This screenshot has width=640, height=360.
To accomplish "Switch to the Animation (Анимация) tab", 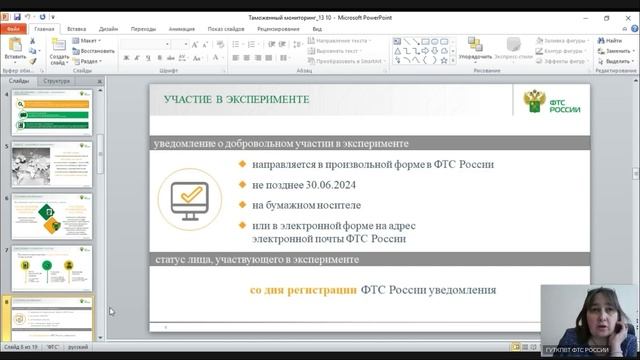I will click(x=182, y=29).
